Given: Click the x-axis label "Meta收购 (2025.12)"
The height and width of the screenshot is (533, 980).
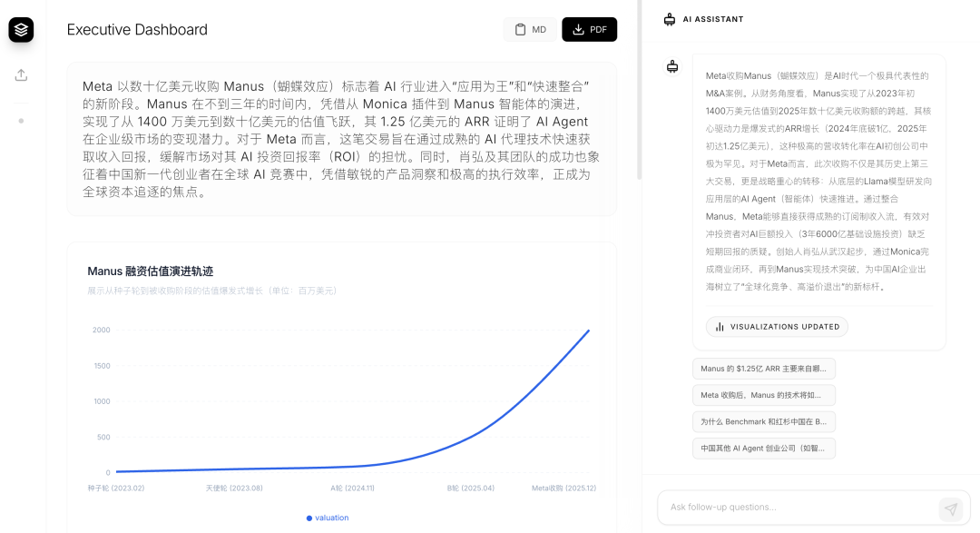Looking at the screenshot, I should [563, 488].
